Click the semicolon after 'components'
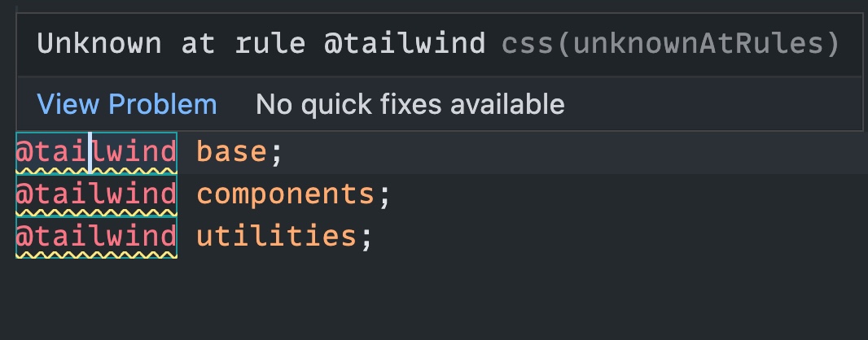 click(385, 194)
